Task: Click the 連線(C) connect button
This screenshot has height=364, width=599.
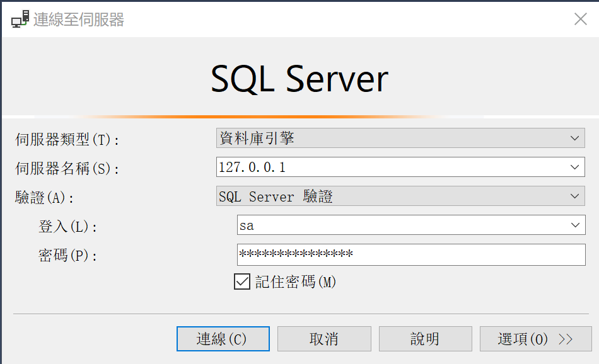Action: (223, 338)
